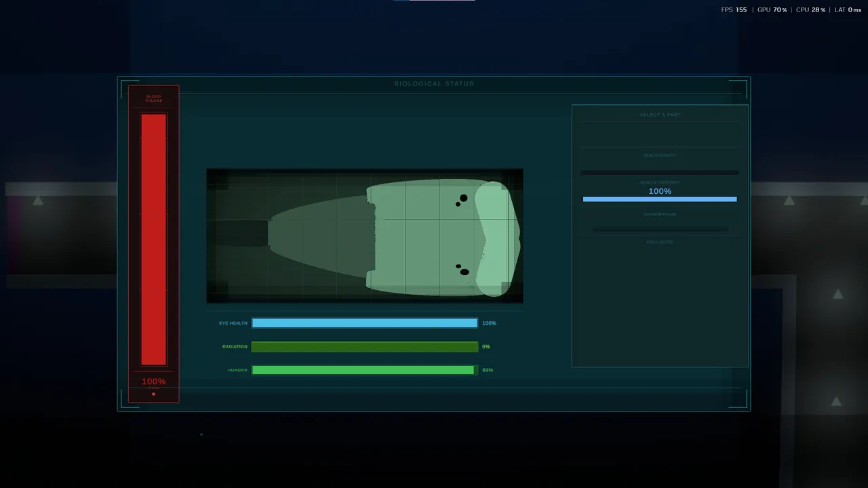Click the 100% value beside Eye Health
Viewport: 868px width, 488px height.
pos(489,323)
